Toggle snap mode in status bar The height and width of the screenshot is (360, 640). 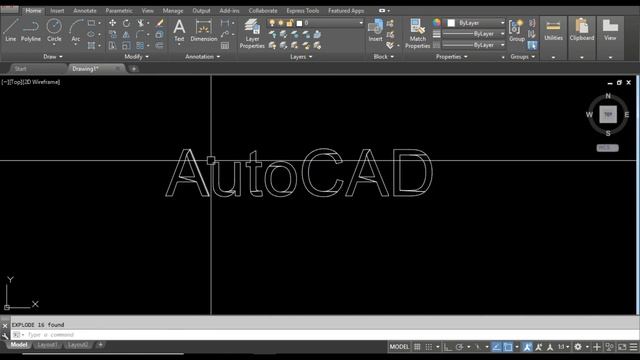pos(429,347)
